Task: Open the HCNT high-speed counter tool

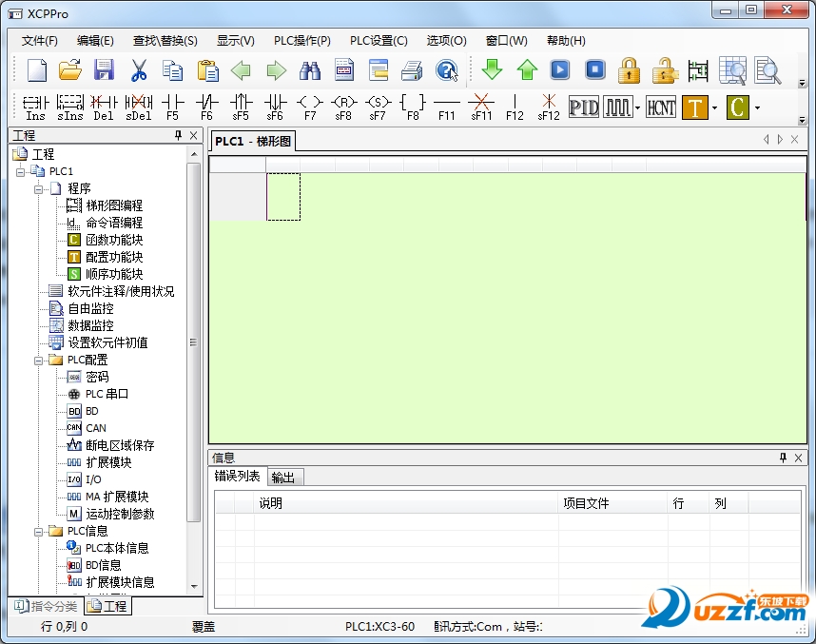Action: 661,107
